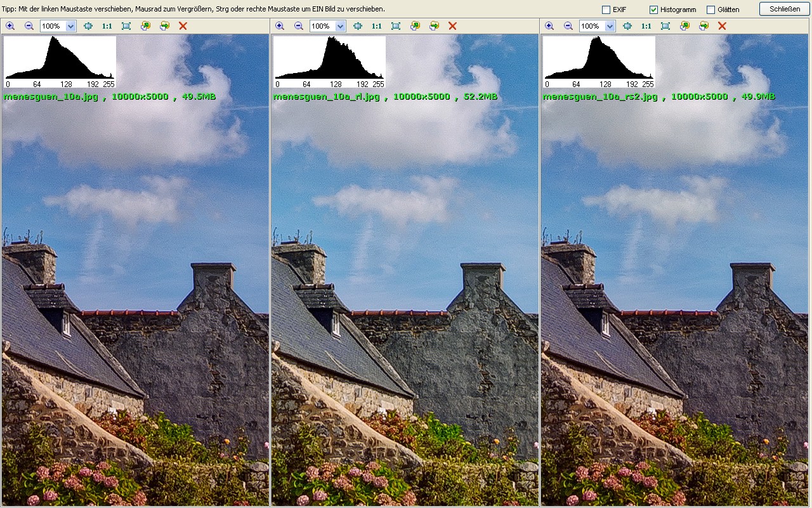Click move-to-folder icon in right panel
Image resolution: width=812 pixels, height=508 pixels.
click(704, 26)
